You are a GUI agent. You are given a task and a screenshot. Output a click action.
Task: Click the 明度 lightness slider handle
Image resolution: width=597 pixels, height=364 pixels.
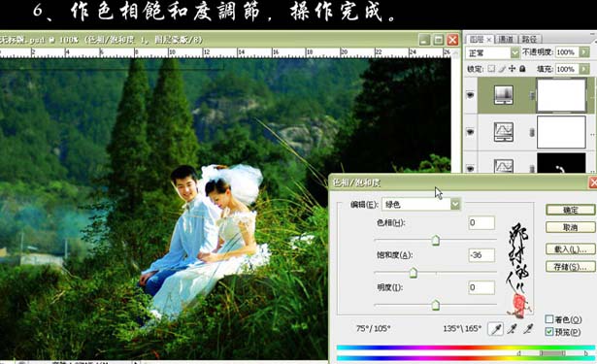pyautogui.click(x=436, y=305)
